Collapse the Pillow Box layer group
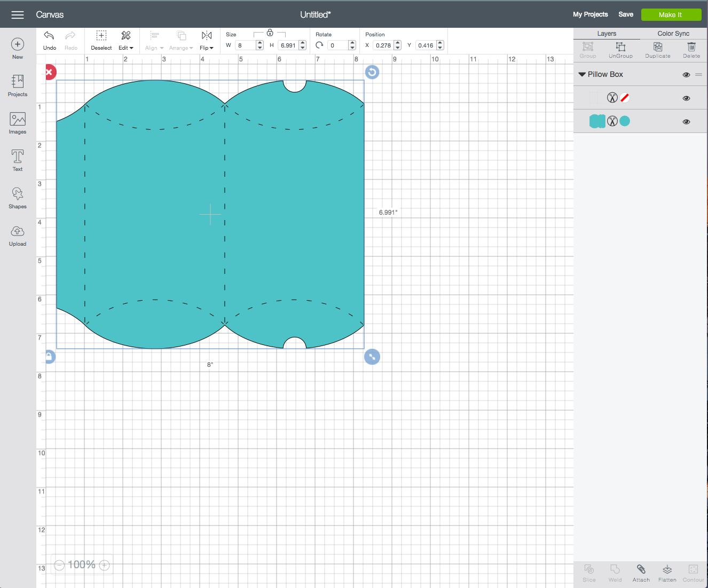Screen dimensions: 708x588 (582, 74)
